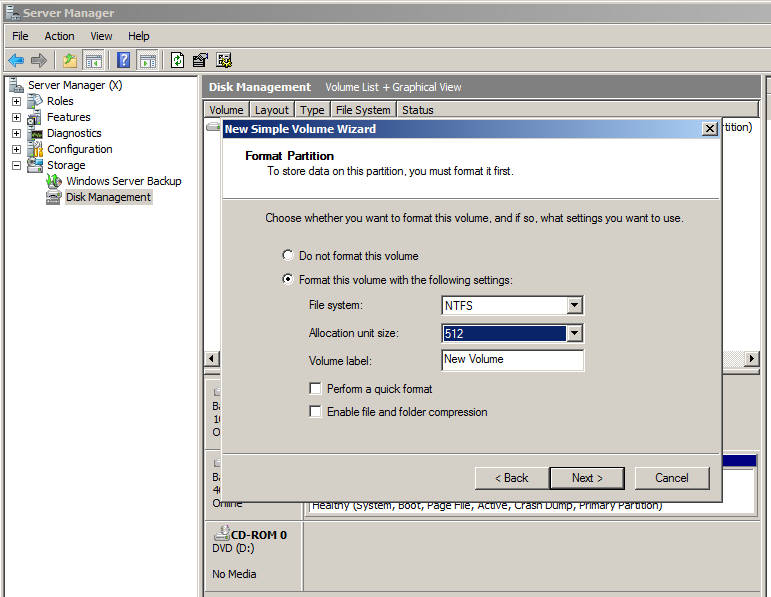
Task: Select Disk Management tree item
Action: (109, 197)
